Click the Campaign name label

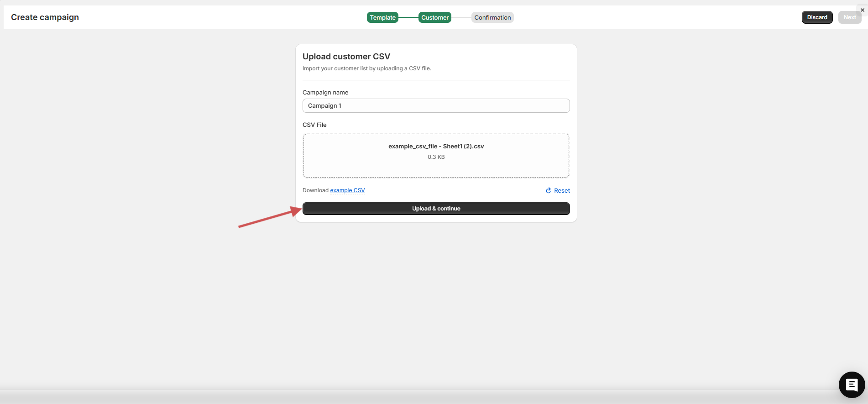click(325, 92)
